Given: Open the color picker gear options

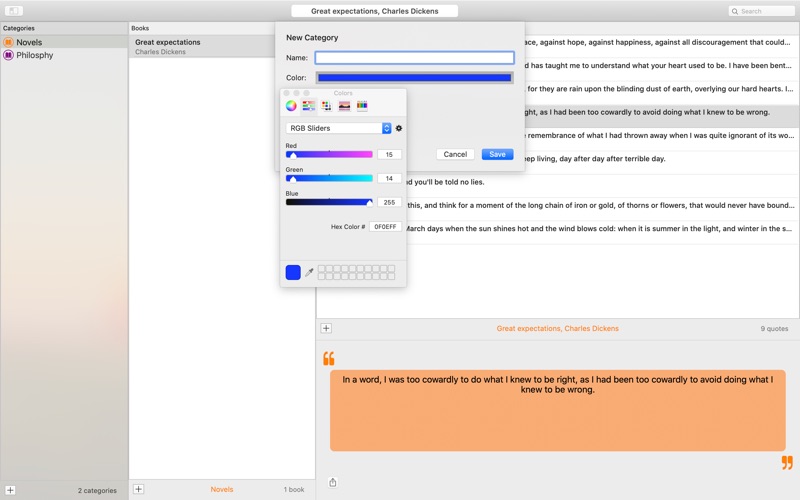Looking at the screenshot, I should (x=399, y=129).
